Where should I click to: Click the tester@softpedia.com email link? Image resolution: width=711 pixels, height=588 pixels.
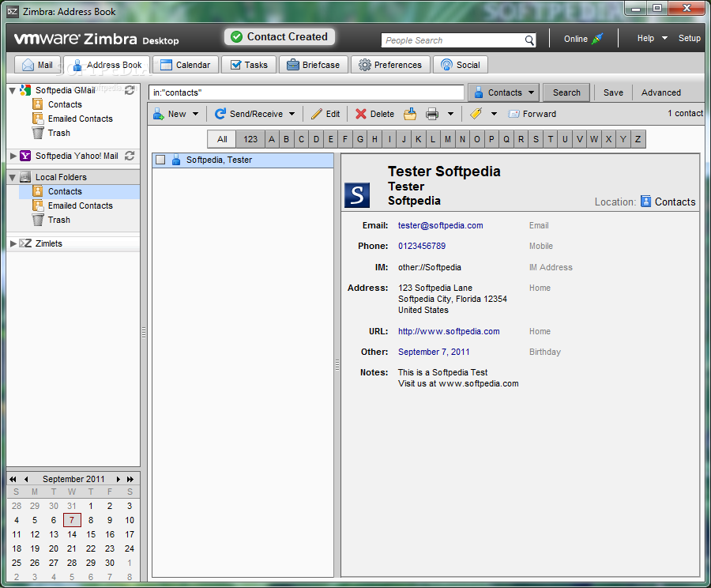click(440, 225)
